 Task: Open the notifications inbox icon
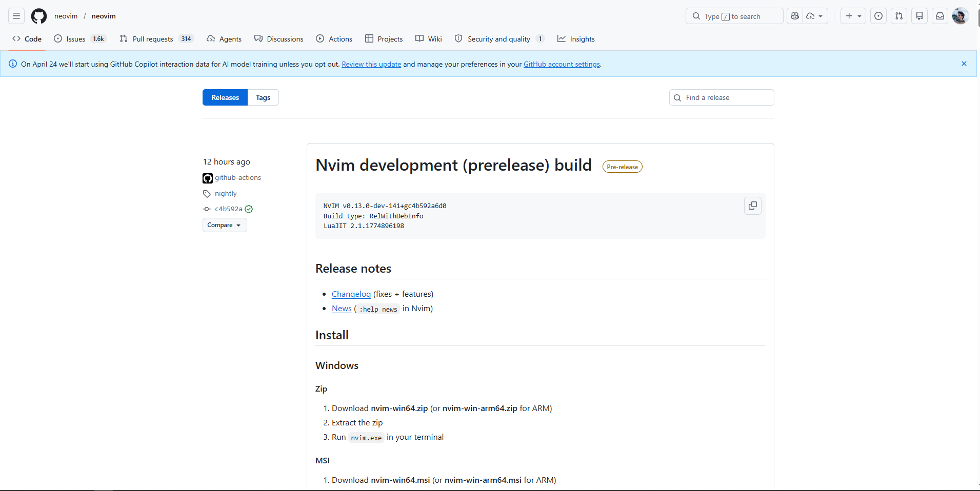(x=940, y=16)
